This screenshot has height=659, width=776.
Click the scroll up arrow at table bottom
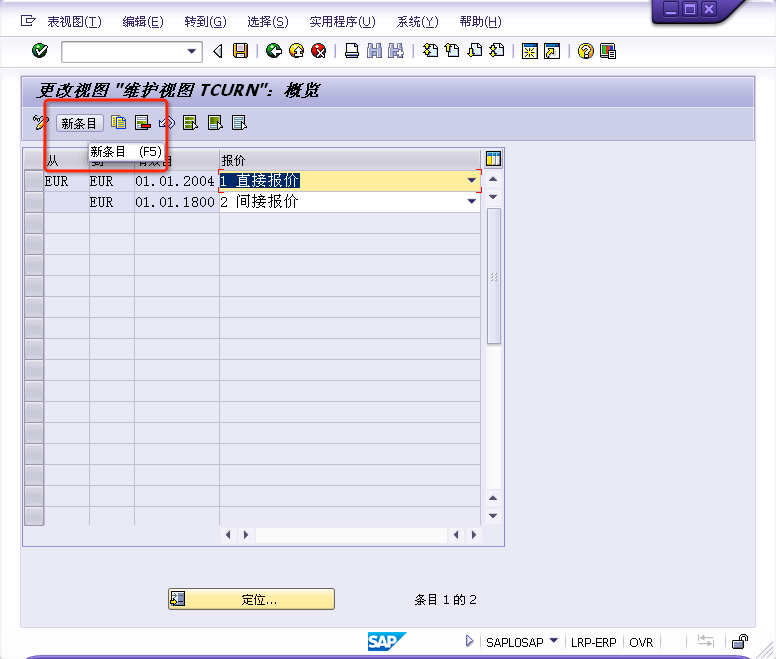tap(493, 498)
